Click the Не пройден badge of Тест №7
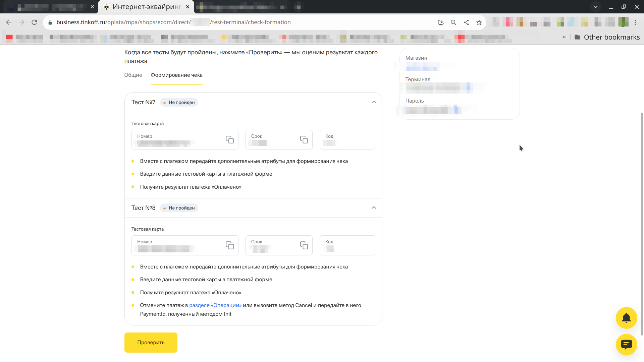Viewport: 644px width, 362px height. 179,102
